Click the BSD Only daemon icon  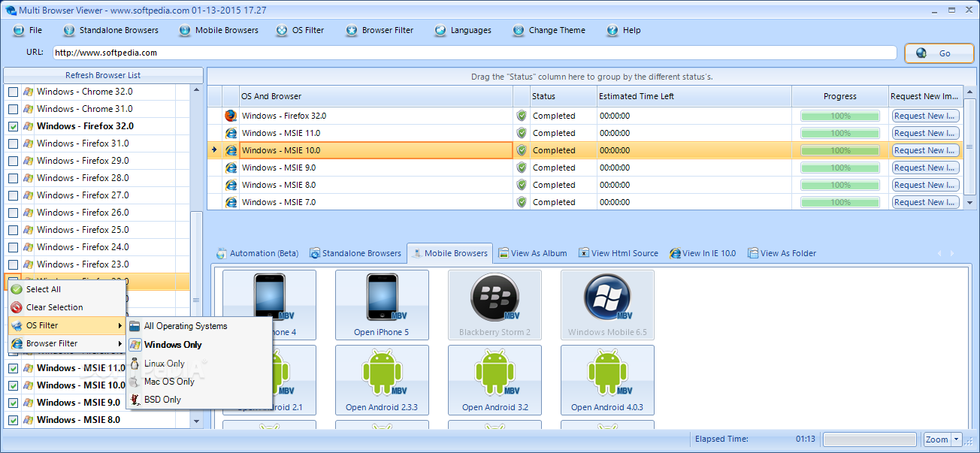tap(135, 400)
